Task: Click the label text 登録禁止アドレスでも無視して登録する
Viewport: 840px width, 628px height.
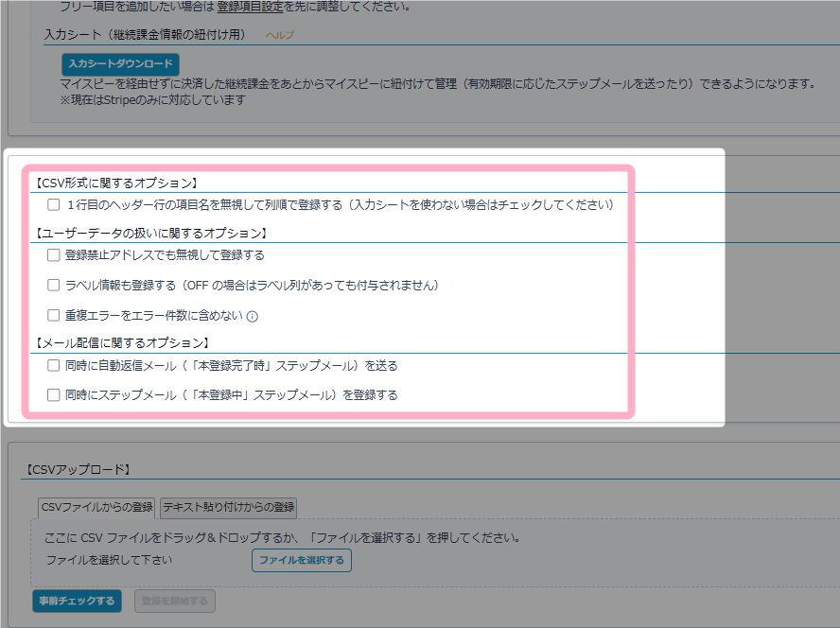Action: click(x=165, y=254)
